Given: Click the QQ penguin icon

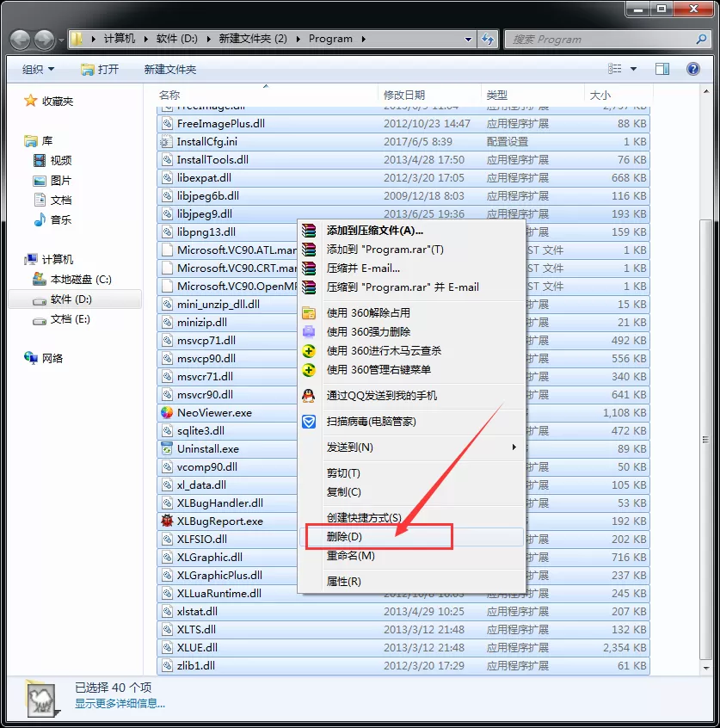Looking at the screenshot, I should [309, 396].
